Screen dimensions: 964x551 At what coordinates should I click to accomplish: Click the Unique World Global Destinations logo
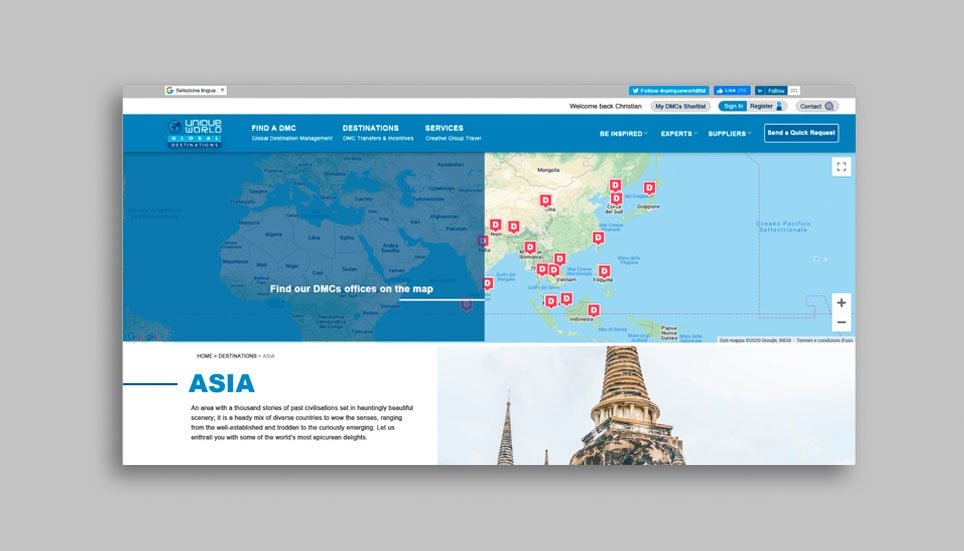194,133
